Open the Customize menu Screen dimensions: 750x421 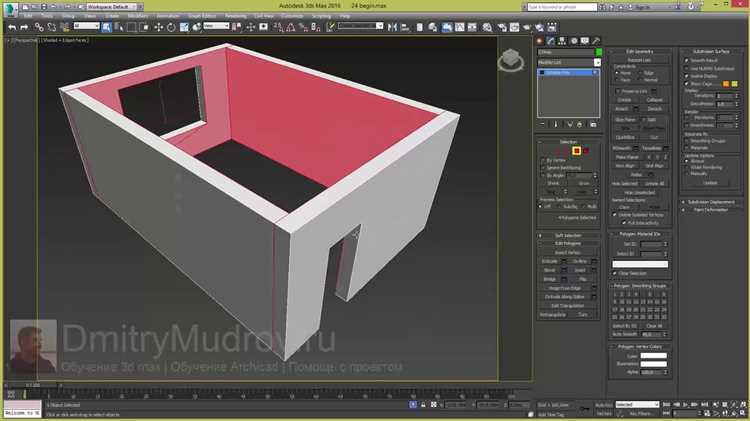[x=292, y=16]
